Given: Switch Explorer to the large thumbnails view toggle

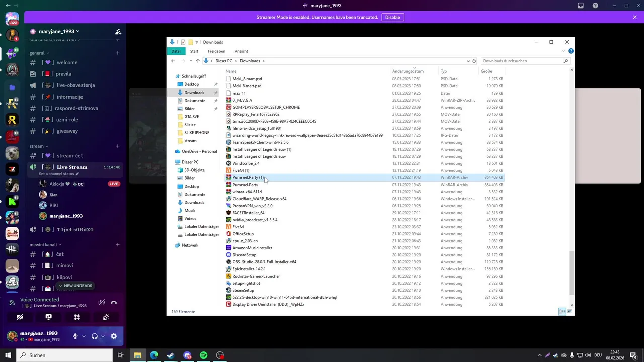Looking at the screenshot, I should tap(570, 312).
